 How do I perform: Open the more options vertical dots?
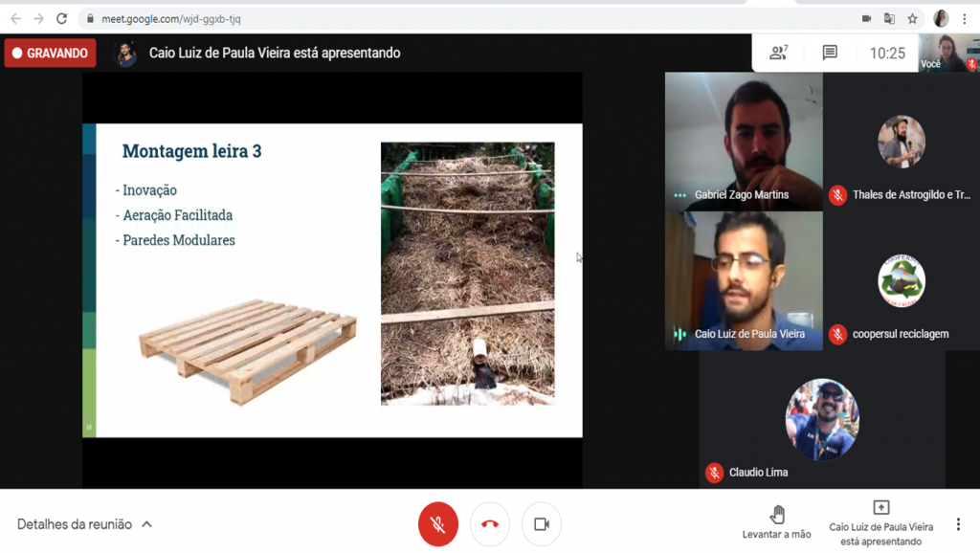tap(957, 524)
